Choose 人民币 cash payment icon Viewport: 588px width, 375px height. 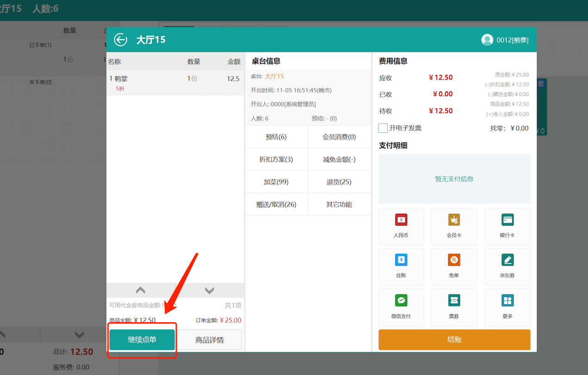(401, 226)
